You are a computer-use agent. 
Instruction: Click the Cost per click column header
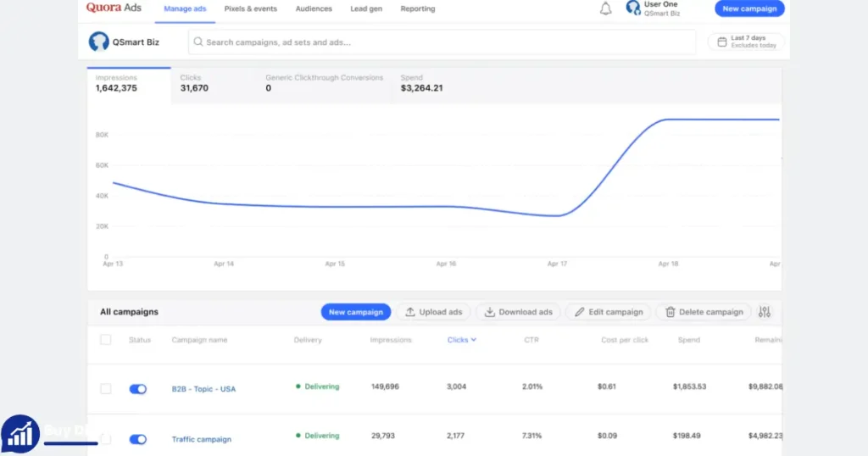(x=625, y=340)
